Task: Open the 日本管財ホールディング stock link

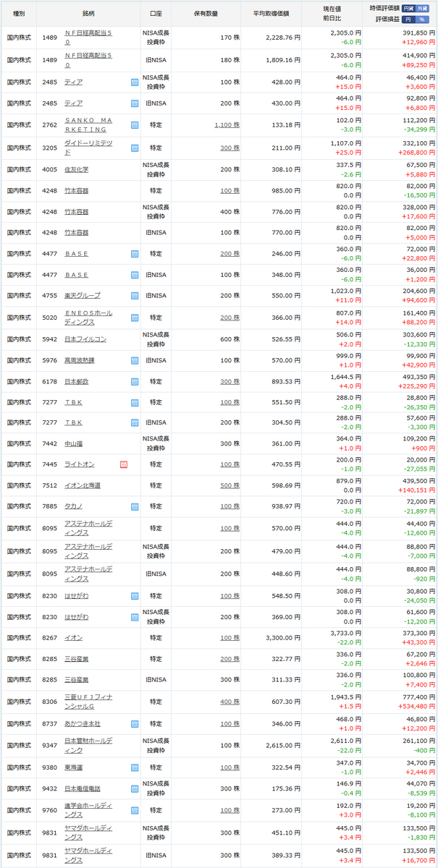Action: click(x=88, y=744)
